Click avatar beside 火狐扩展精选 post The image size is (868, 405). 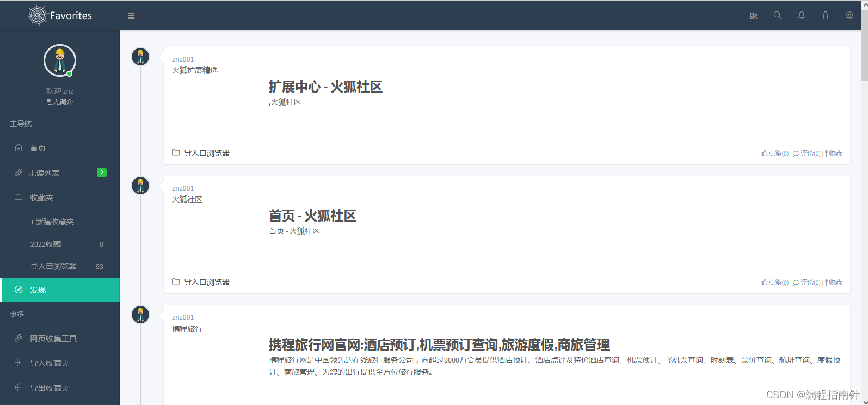point(140,57)
